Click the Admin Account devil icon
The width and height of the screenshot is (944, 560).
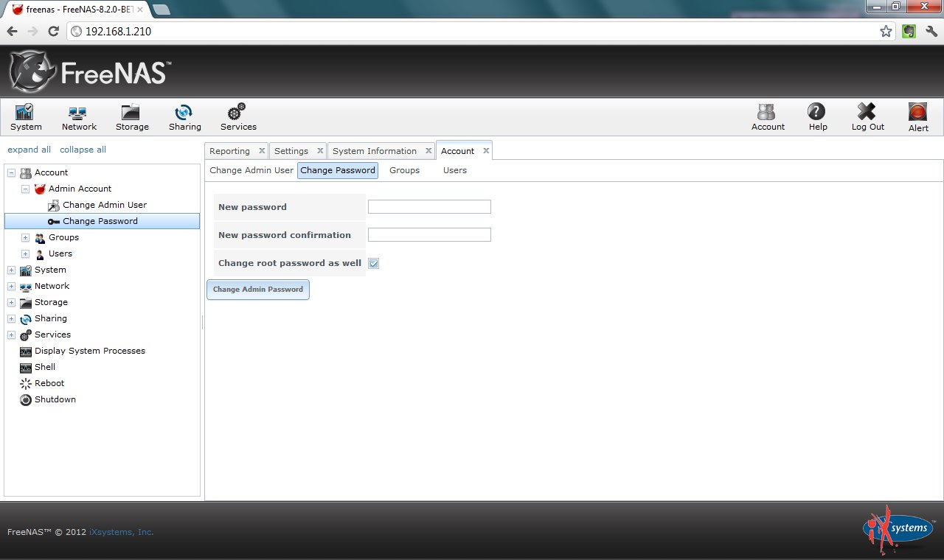click(40, 189)
